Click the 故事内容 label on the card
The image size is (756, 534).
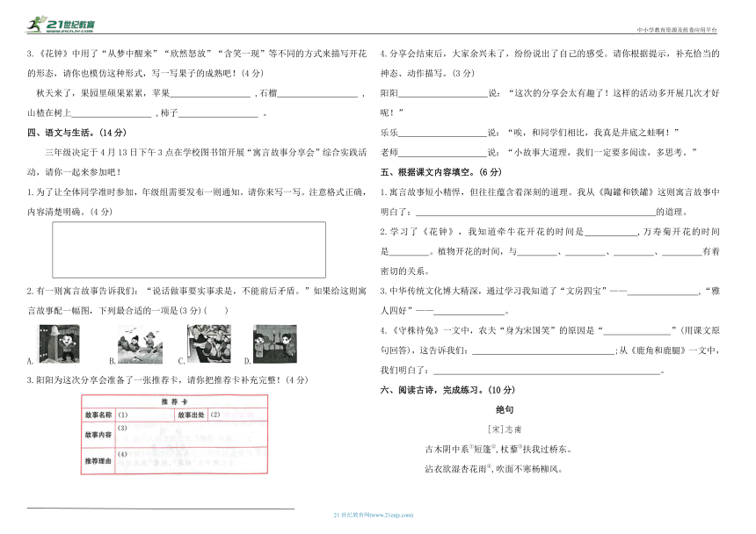(x=98, y=435)
